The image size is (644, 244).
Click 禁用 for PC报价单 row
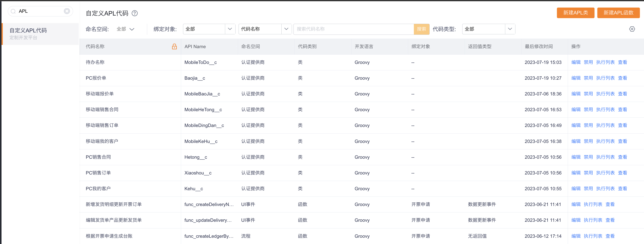[588, 78]
